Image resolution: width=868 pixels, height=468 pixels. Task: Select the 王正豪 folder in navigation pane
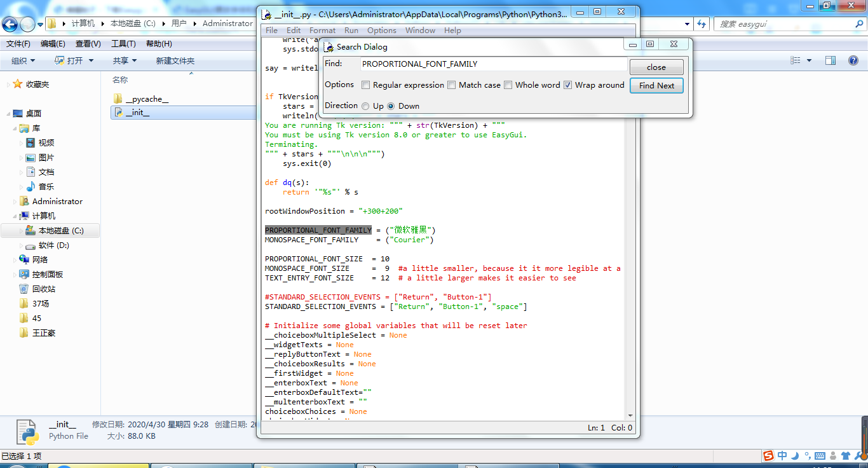pyautogui.click(x=36, y=333)
